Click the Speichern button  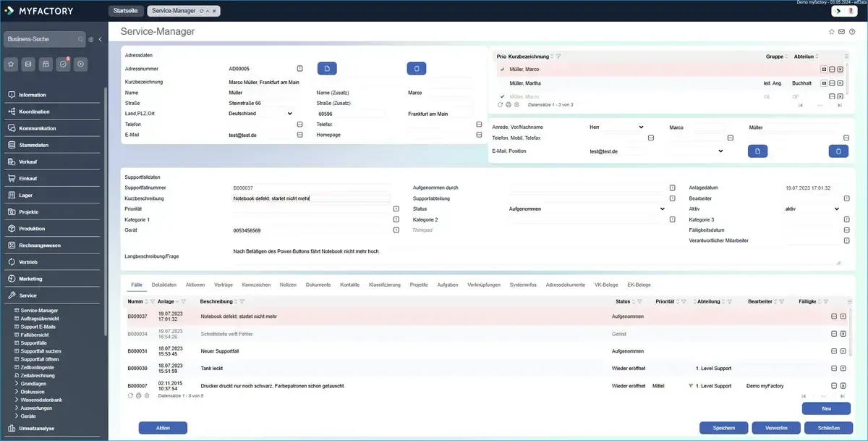click(x=723, y=428)
